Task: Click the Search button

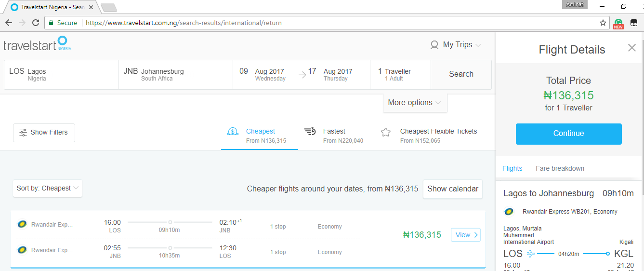Action: click(461, 75)
